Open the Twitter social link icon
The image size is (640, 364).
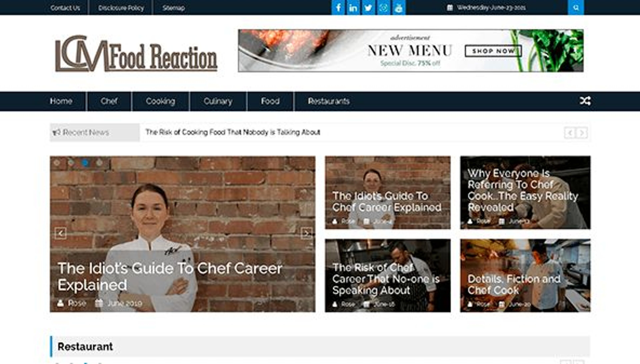tap(368, 7)
